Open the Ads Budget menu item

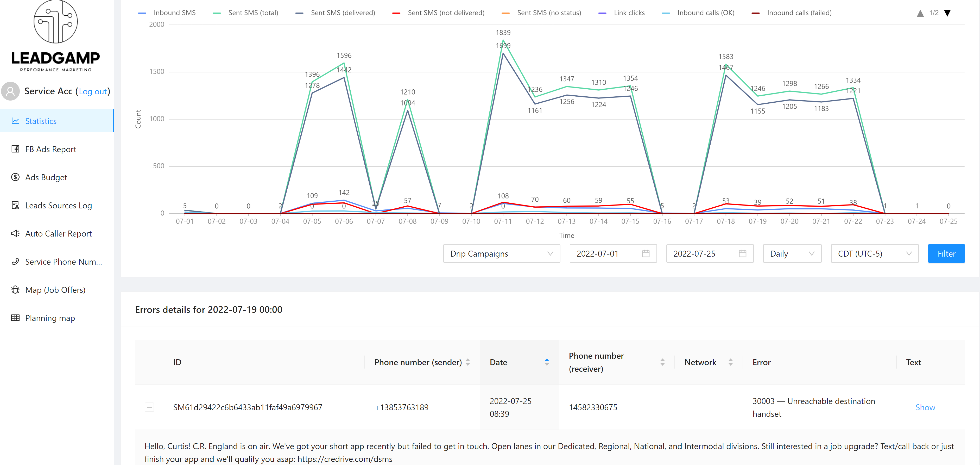click(x=46, y=177)
